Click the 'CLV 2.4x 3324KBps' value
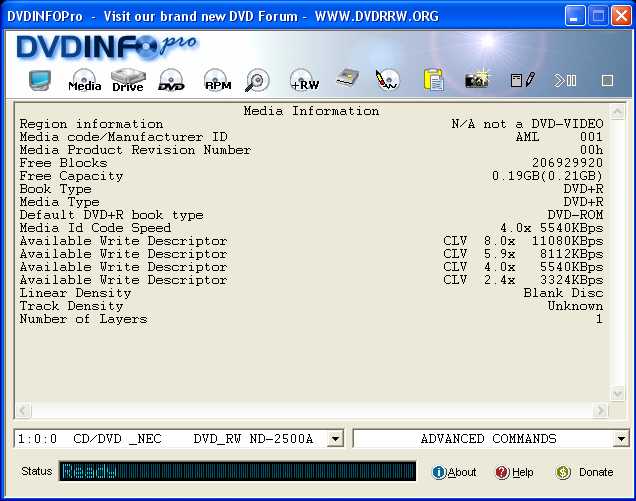The image size is (636, 501). (523, 280)
